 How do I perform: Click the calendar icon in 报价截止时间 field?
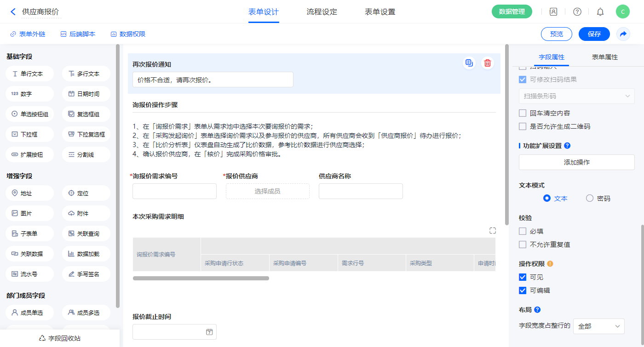pos(209,332)
